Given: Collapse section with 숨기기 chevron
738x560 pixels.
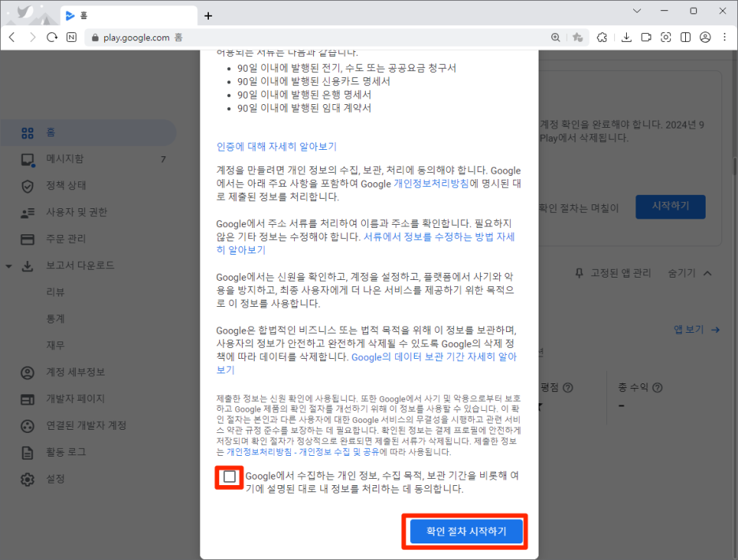Looking at the screenshot, I should pyautogui.click(x=707, y=273).
